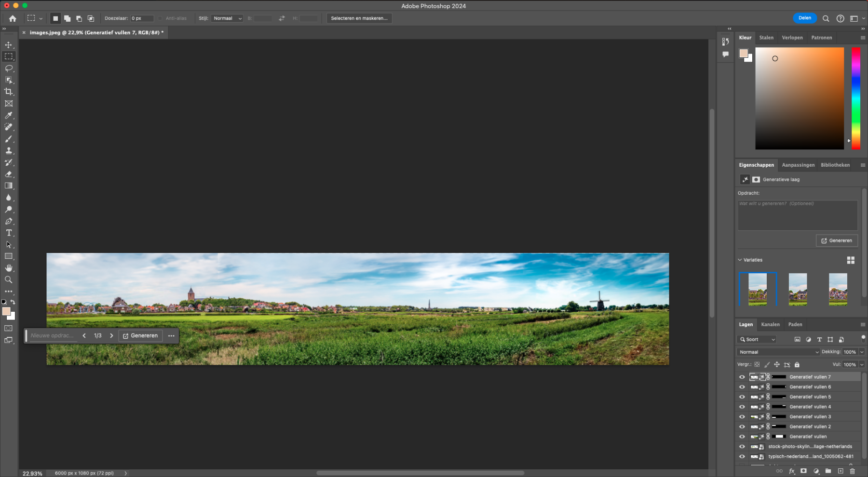Open the Dekking opacity dropdown arrow
Screen dimensions: 868x477
862,352
